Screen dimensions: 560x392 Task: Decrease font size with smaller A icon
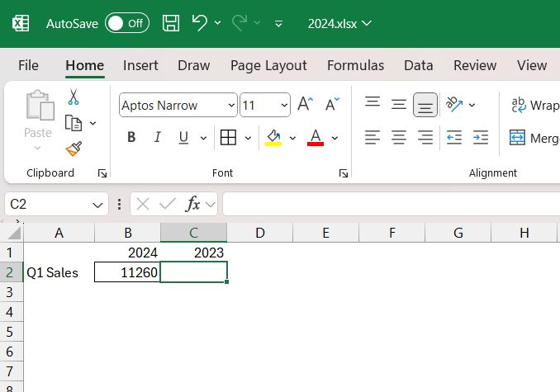(x=332, y=104)
